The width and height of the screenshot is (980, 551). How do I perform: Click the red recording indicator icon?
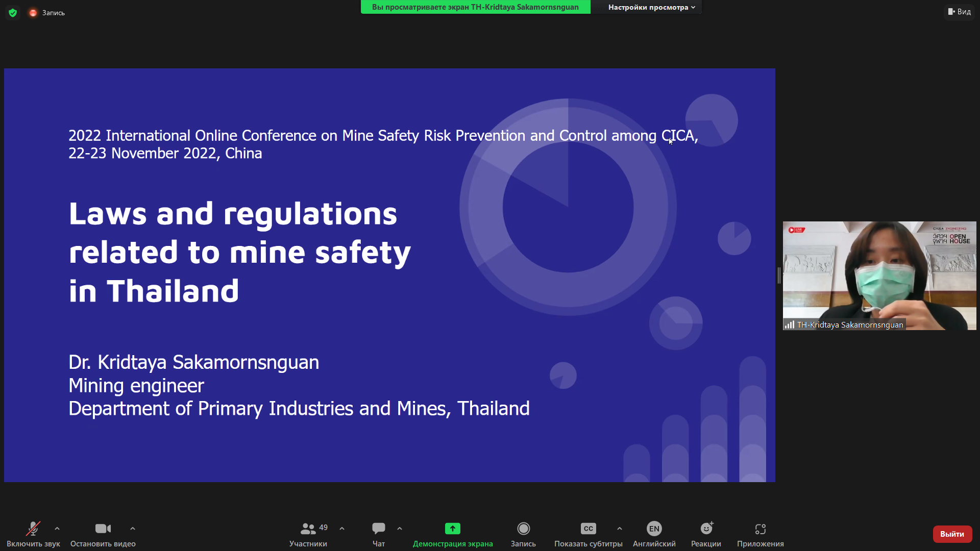click(x=33, y=13)
